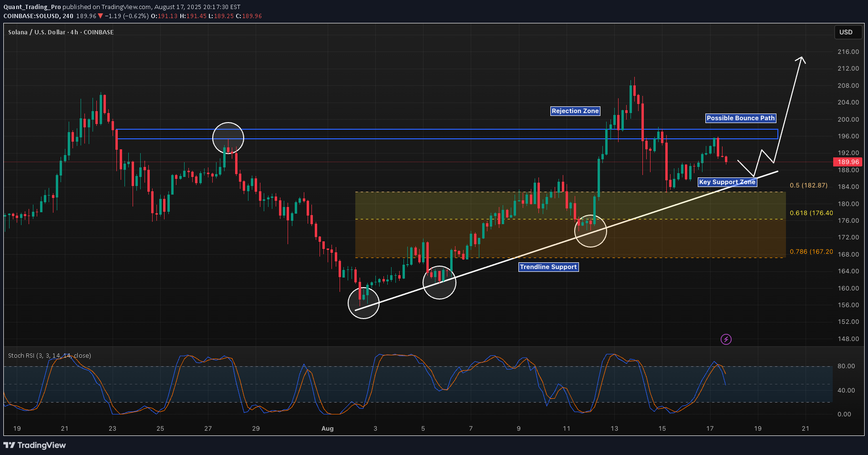Click the 40.00 Stoch RSI scale value
Viewport: 868px width, 455px height.
(846, 390)
